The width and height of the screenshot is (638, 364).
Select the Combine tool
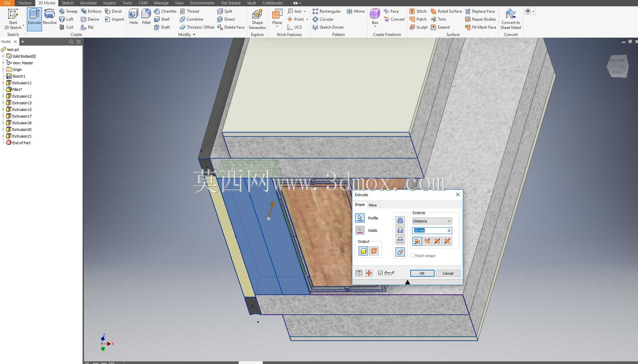(191, 19)
